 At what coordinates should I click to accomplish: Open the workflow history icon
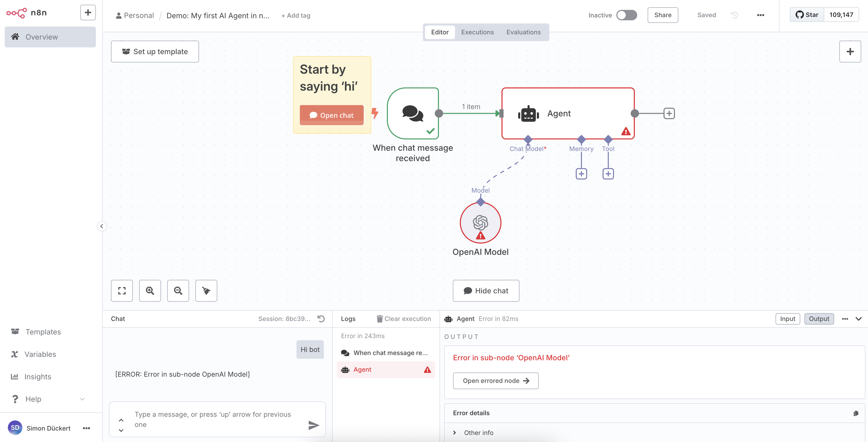[x=735, y=15]
